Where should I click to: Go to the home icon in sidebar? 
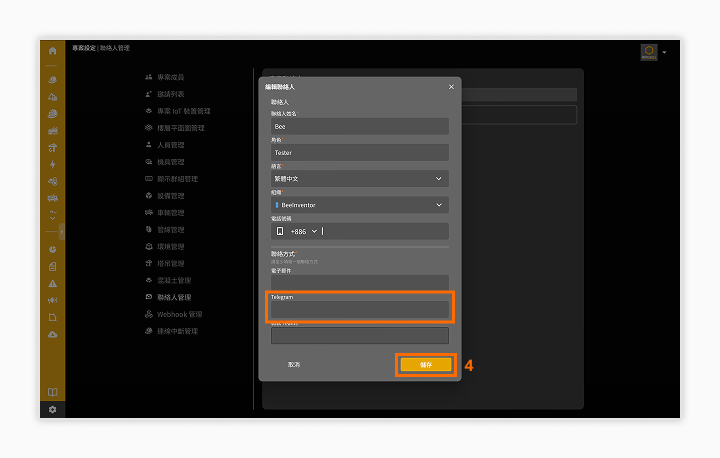(x=52, y=51)
